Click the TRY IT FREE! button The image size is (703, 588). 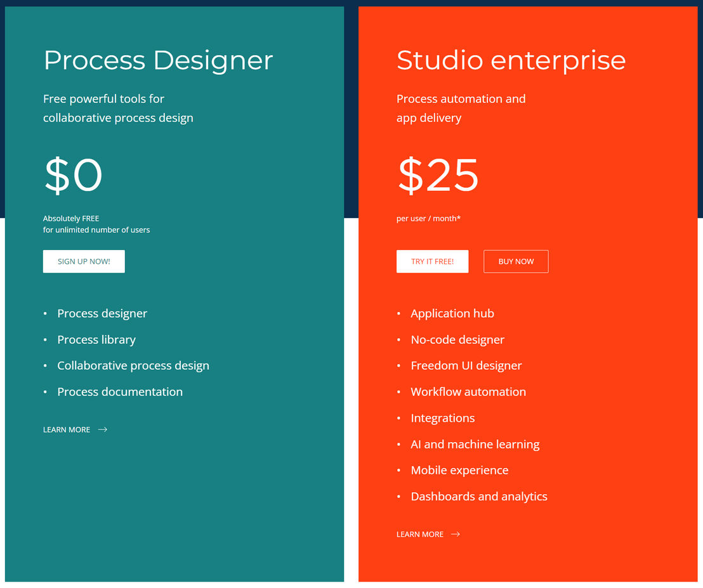[x=432, y=261]
